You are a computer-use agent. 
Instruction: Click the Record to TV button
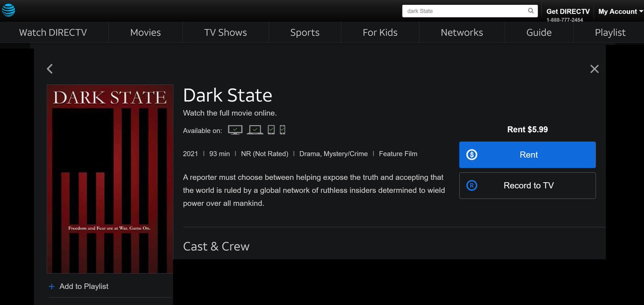(x=528, y=185)
